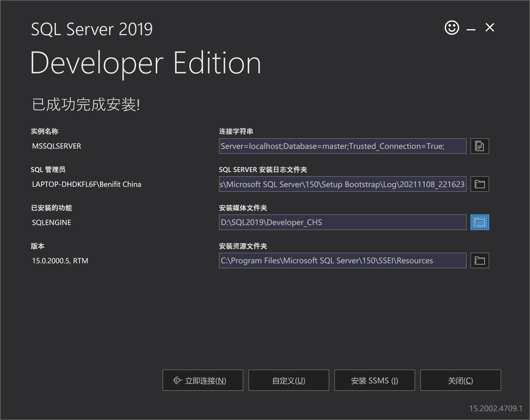The width and height of the screenshot is (530, 420).
Task: Click the MSSQLSERVER instance name text
Action: 56,146
